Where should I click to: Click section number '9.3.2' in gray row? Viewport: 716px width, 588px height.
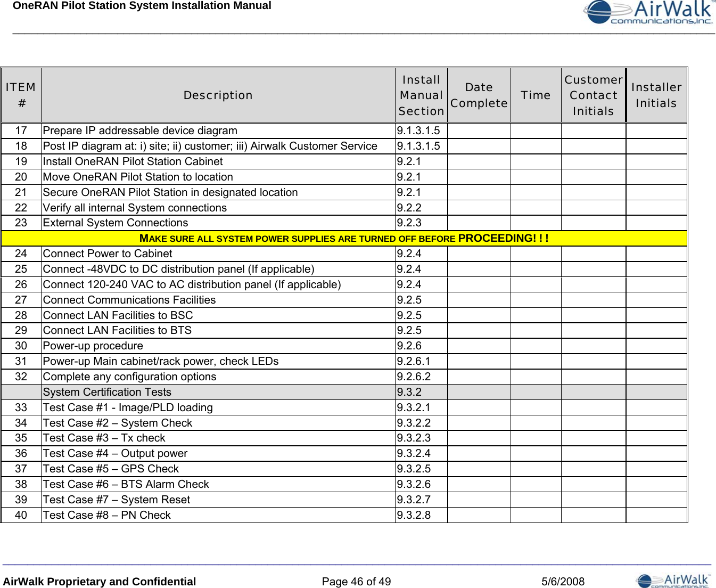point(409,392)
